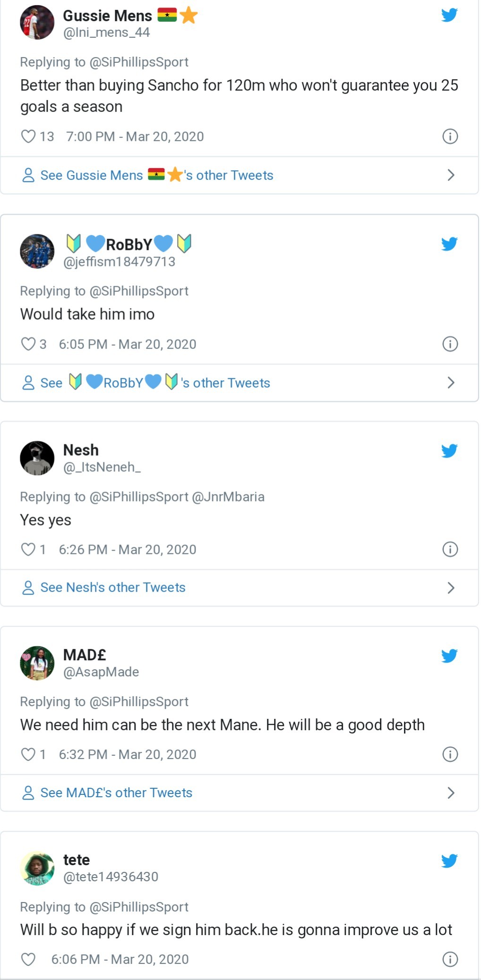Click See Gussie Mens' other Tweets link

point(156,175)
